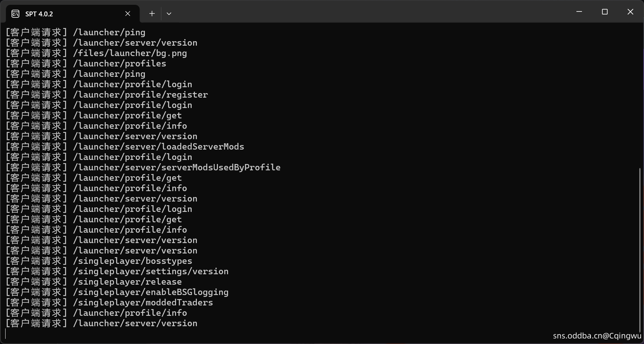
Task: Expand the new tab profile dropdown
Action: point(169,14)
